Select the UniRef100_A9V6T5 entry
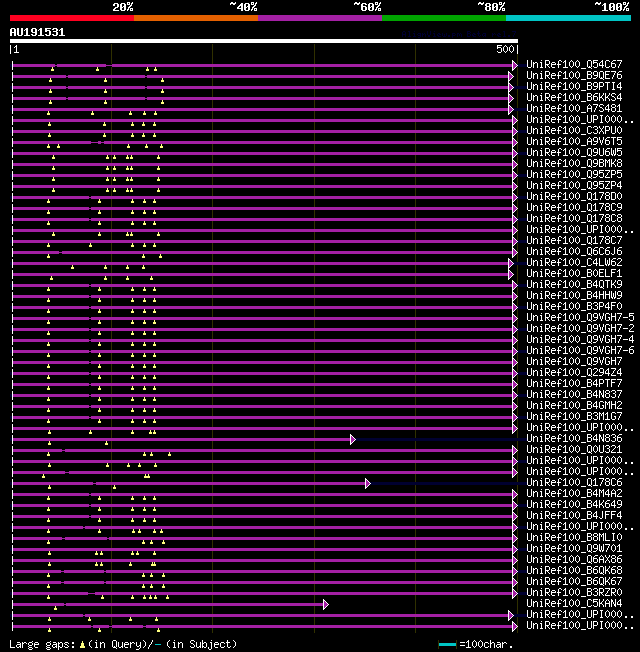This screenshot has width=640, height=652. (574, 142)
